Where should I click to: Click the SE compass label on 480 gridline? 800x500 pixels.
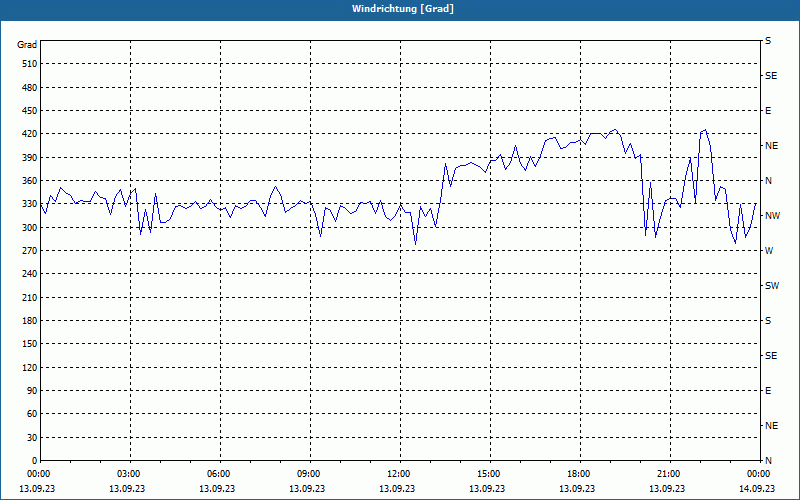click(x=771, y=76)
